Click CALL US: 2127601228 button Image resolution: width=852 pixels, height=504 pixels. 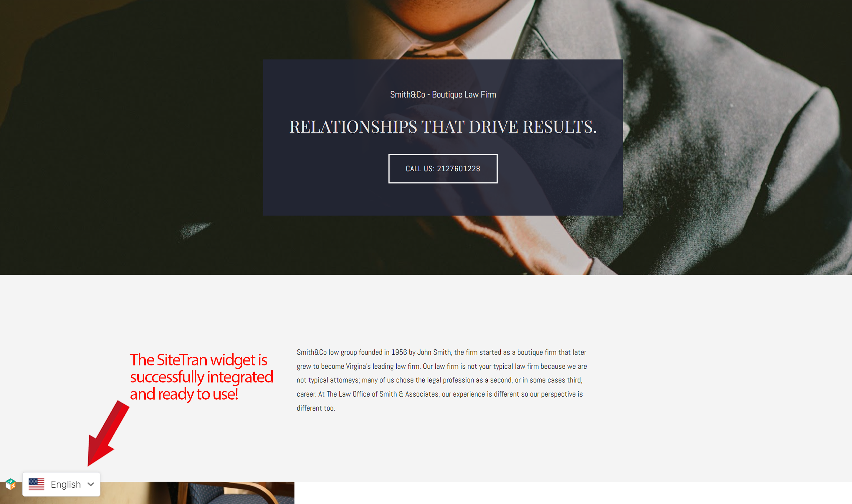[443, 168]
